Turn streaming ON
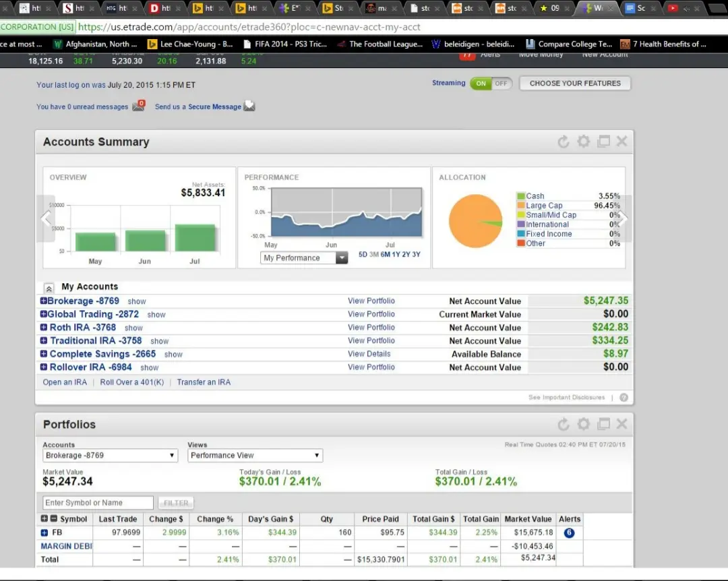This screenshot has height=581, width=728. coord(481,84)
